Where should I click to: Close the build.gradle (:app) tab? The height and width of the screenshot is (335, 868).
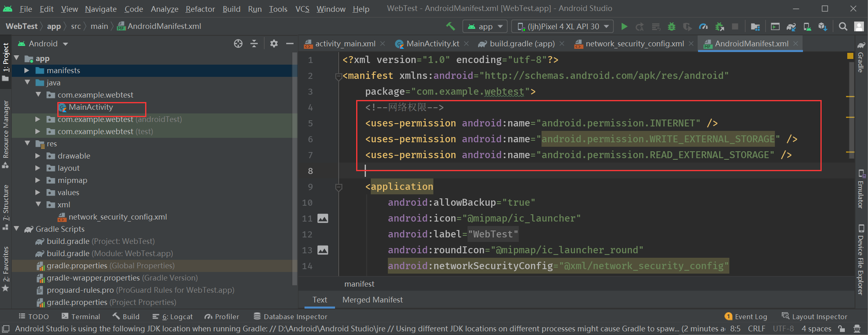tap(562, 44)
